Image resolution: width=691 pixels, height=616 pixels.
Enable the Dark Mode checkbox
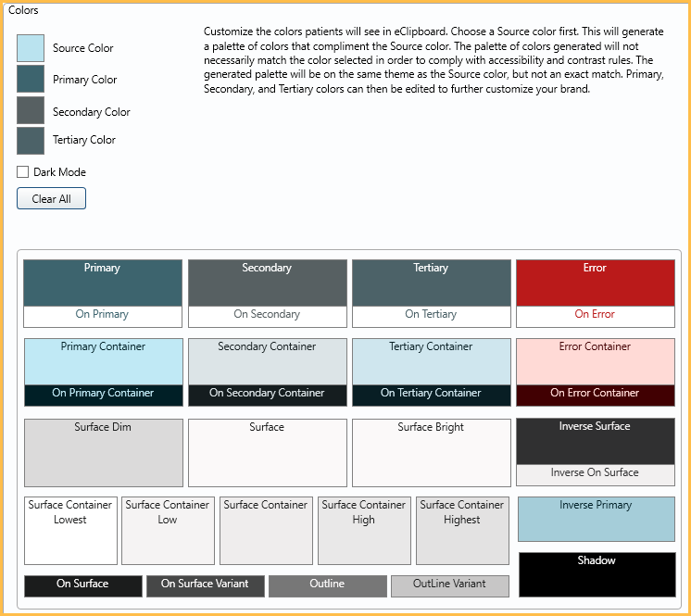click(23, 172)
